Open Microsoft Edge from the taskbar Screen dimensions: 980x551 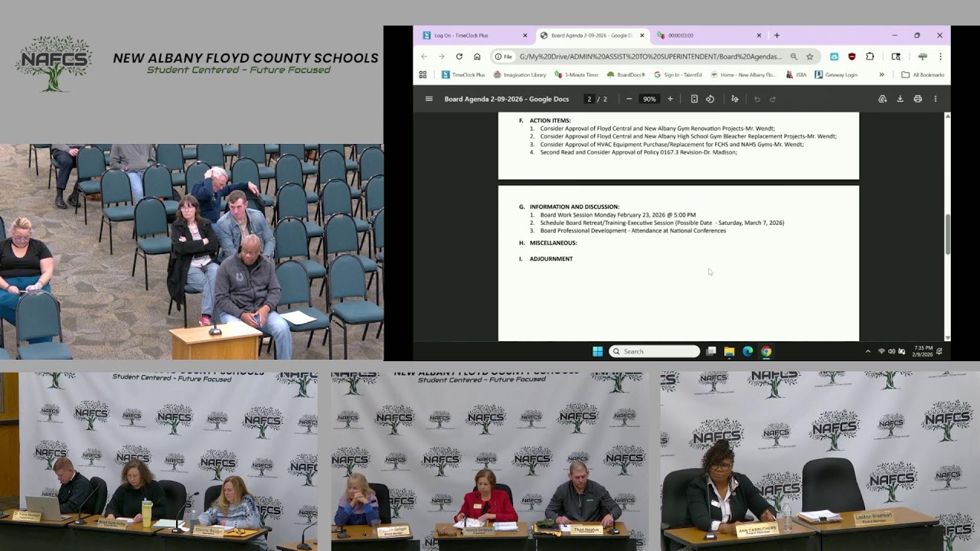[x=748, y=351]
